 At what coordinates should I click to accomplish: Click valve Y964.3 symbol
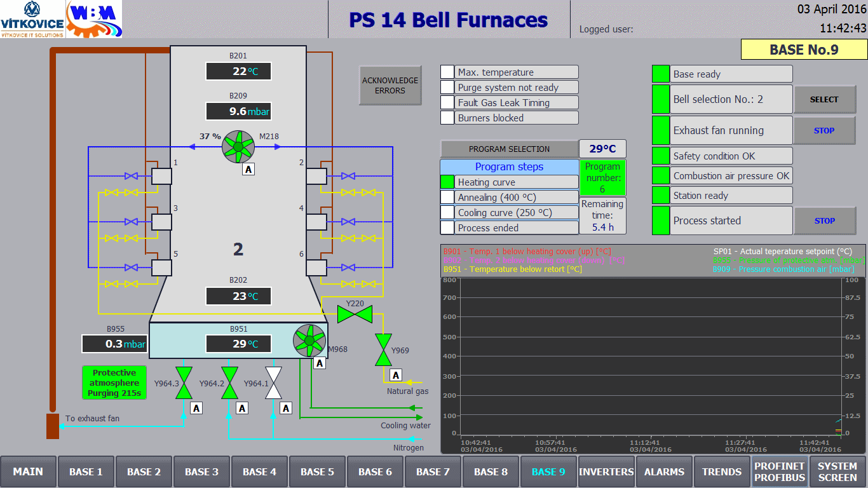[x=184, y=383]
